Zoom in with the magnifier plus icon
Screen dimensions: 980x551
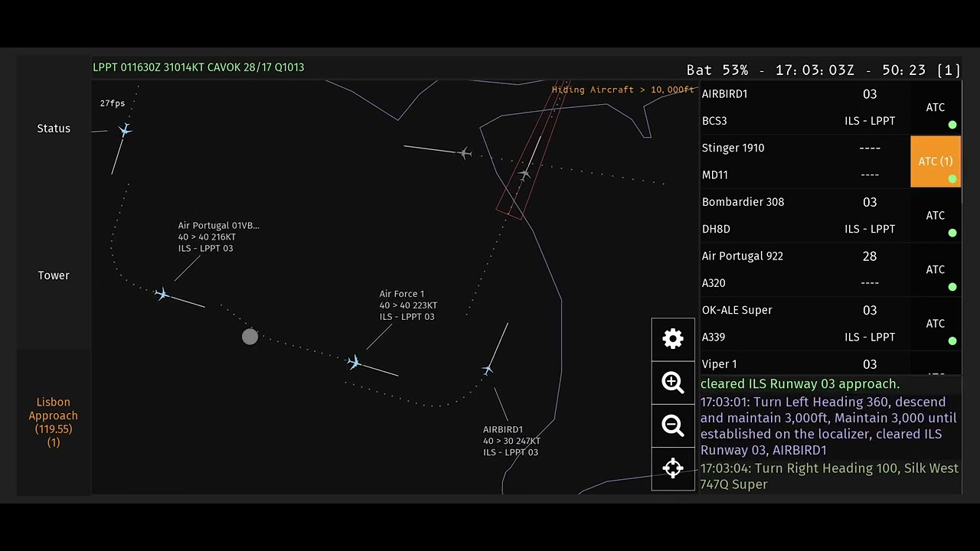[x=673, y=383]
